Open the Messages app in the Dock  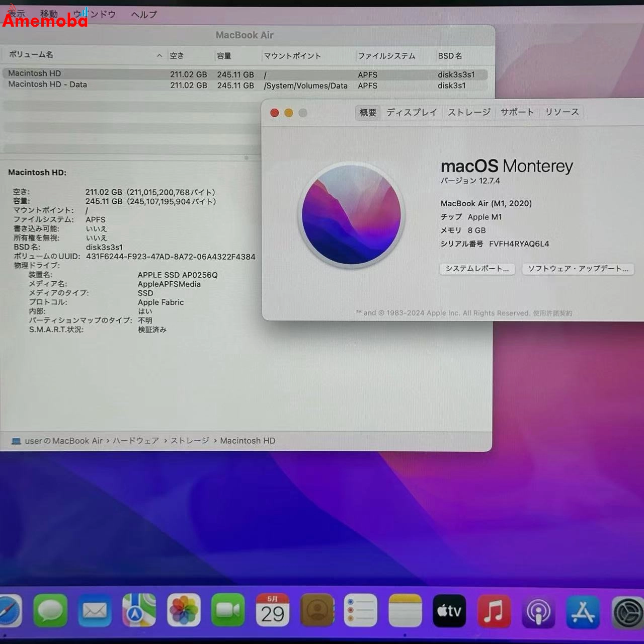[50, 611]
